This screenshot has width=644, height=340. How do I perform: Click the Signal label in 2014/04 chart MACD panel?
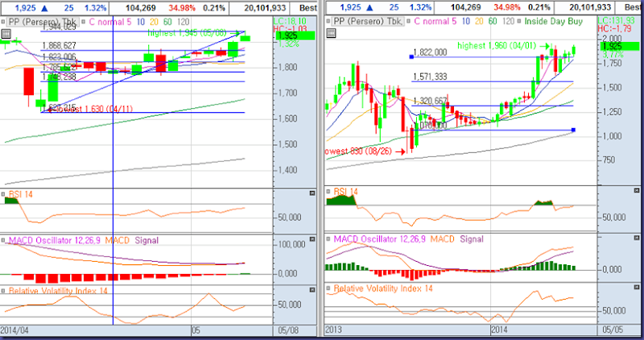[147, 240]
